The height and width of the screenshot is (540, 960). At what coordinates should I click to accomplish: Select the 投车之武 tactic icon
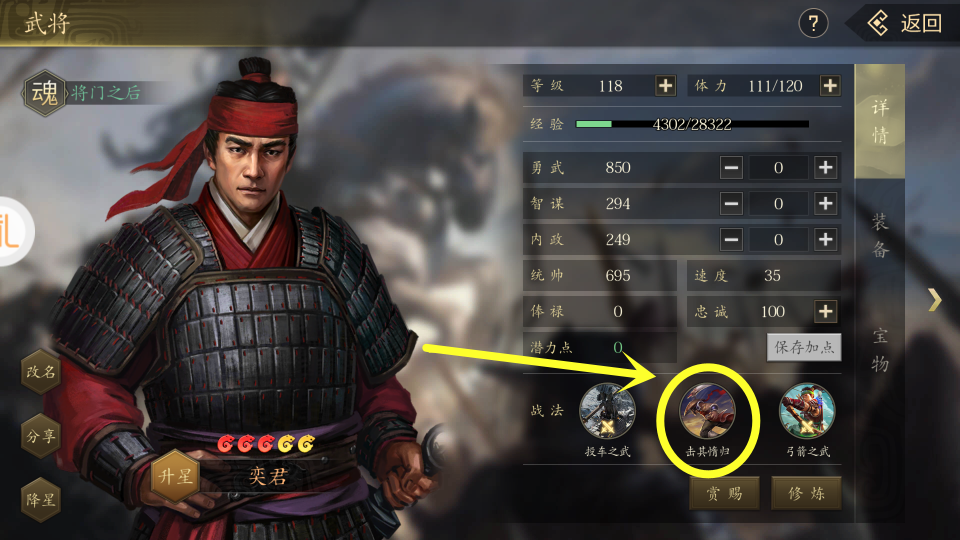[607, 411]
